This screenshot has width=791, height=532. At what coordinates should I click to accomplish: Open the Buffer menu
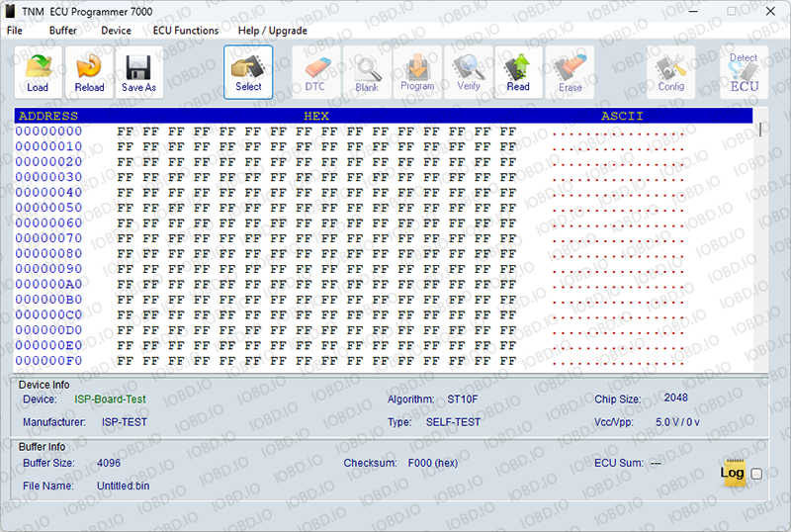coord(62,31)
